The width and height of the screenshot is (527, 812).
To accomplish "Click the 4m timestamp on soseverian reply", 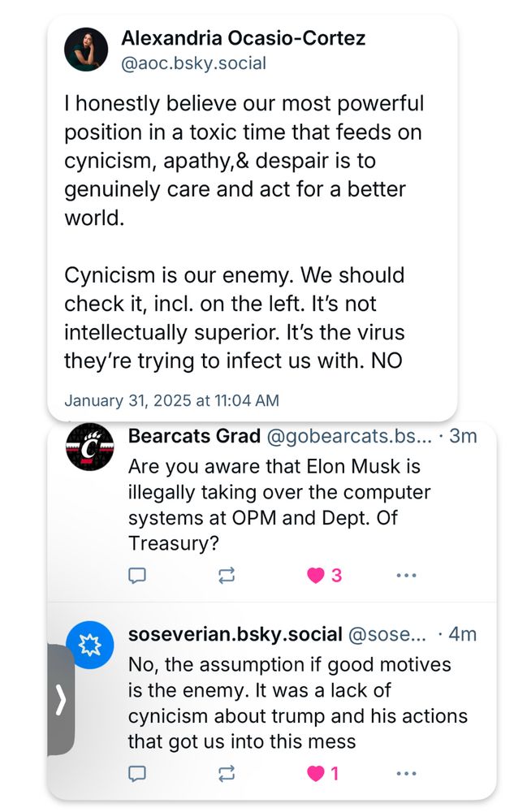I will point(463,635).
